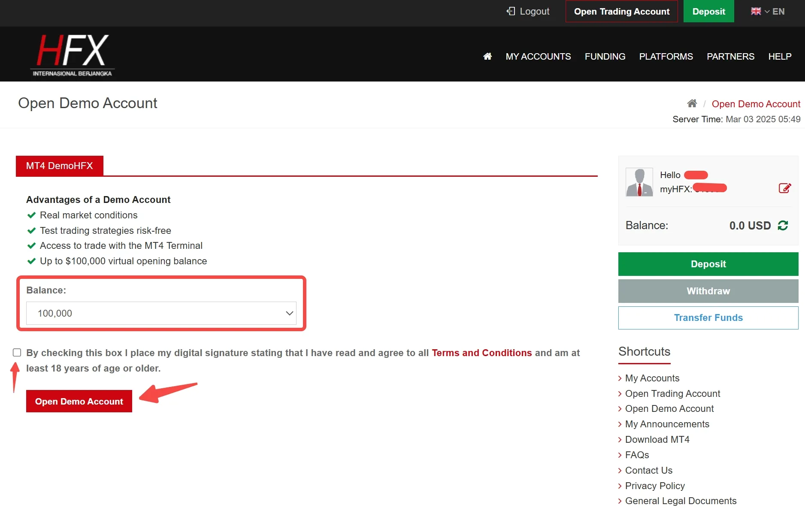This screenshot has width=805, height=532.
Task: Click the Access to trade with MT4 Terminal line
Action: pyautogui.click(x=121, y=245)
